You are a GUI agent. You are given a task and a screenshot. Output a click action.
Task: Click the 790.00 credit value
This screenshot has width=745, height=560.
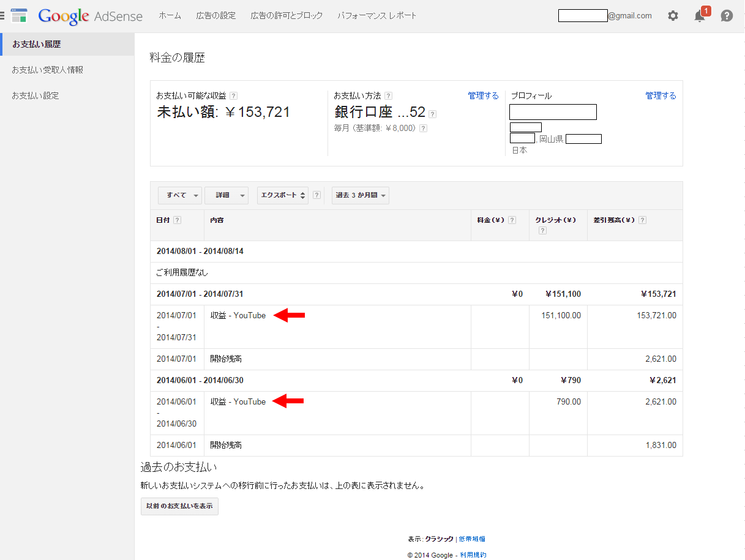coord(569,402)
